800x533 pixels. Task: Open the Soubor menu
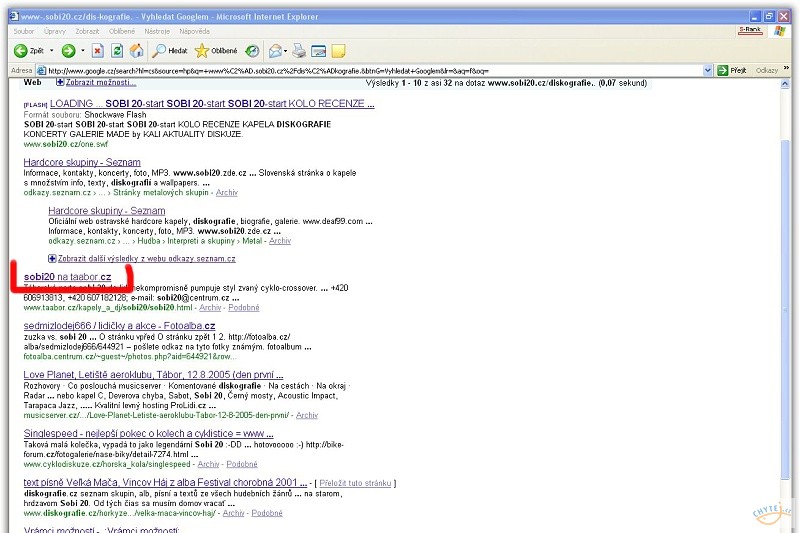tap(23, 31)
